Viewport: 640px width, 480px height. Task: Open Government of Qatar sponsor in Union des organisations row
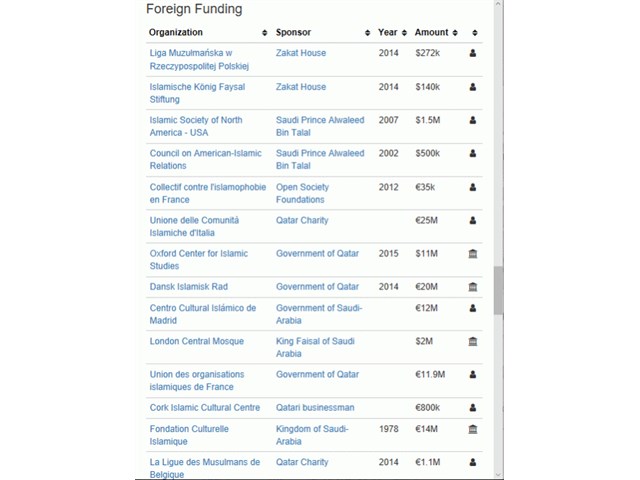pos(318,374)
